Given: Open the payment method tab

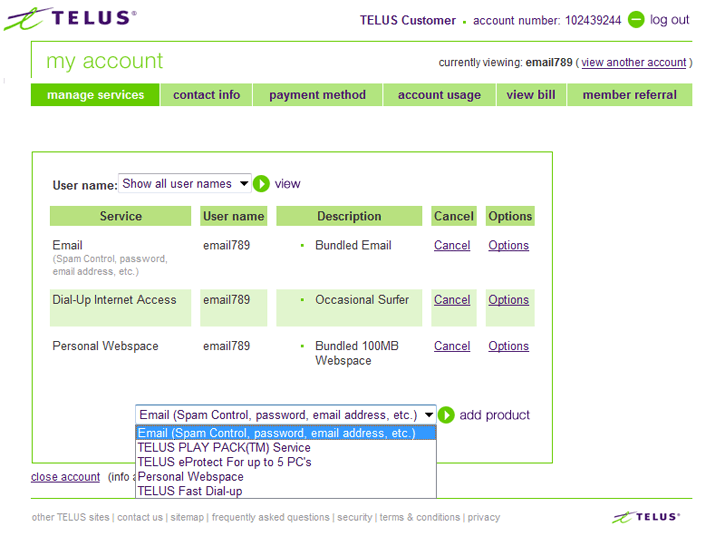Looking at the screenshot, I should tap(317, 95).
